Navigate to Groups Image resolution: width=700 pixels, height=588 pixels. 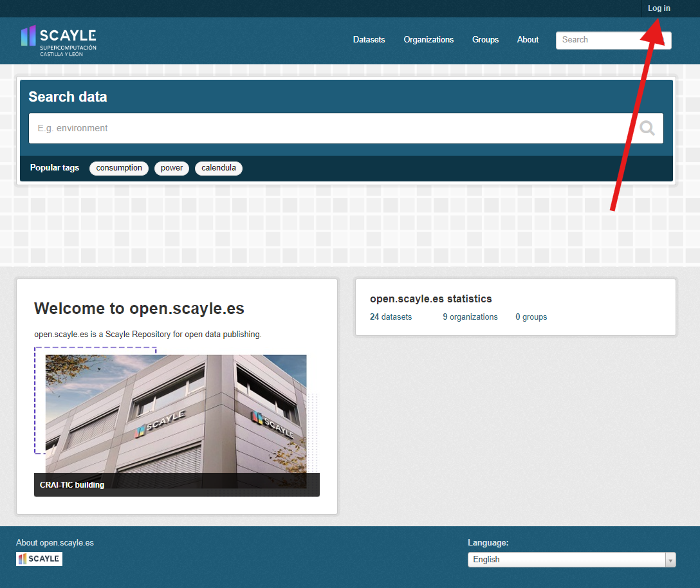(x=485, y=40)
